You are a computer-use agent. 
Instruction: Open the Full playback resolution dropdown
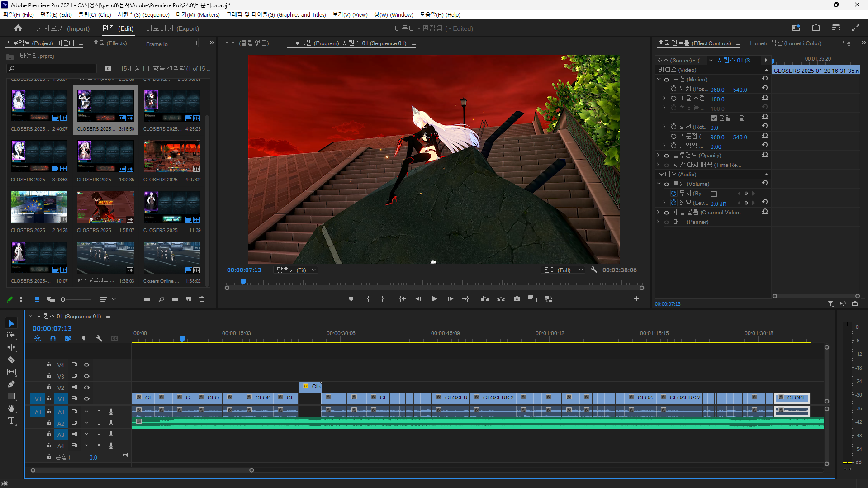pos(563,270)
